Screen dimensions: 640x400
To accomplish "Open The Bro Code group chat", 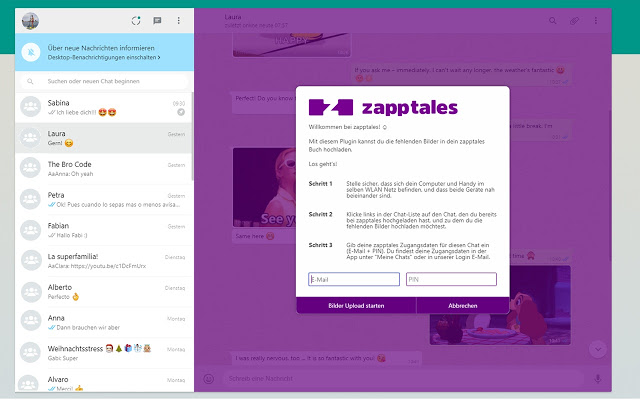I will point(104,169).
